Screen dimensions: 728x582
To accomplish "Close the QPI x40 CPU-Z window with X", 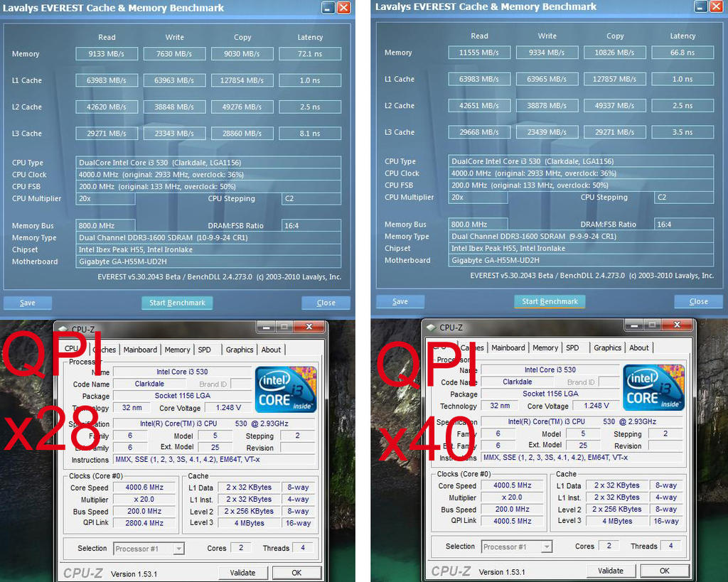I will [x=677, y=325].
